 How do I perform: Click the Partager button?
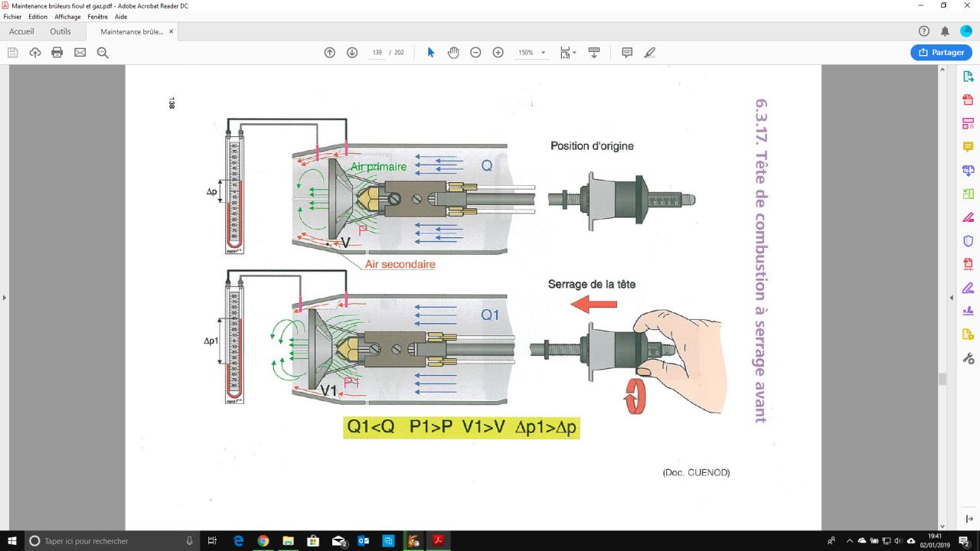point(941,52)
